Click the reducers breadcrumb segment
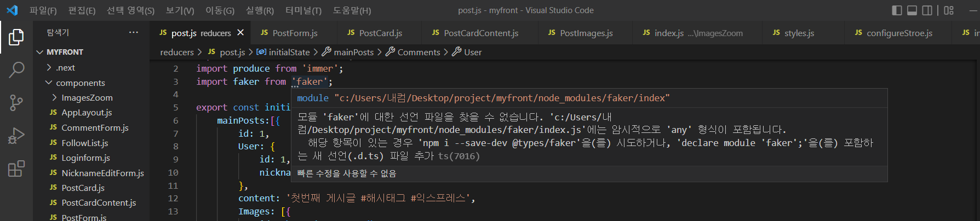 tap(177, 53)
